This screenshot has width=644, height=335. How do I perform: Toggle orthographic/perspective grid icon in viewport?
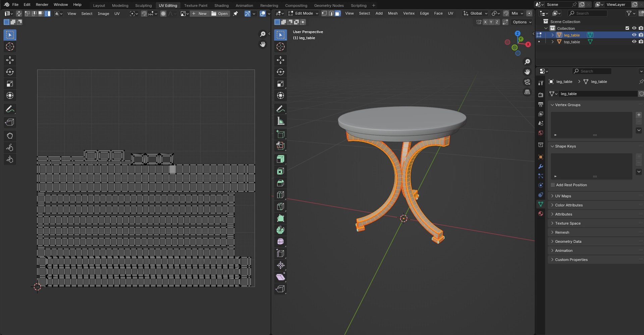(x=527, y=92)
